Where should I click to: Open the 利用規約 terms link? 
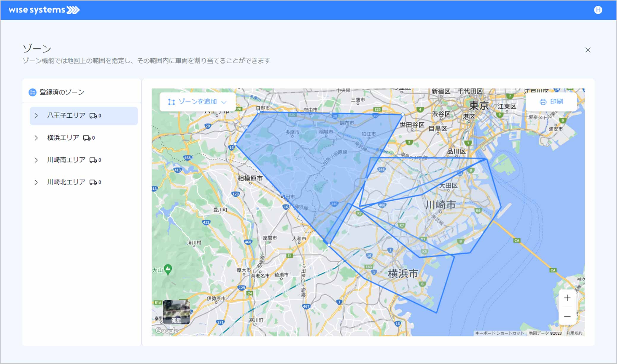(574, 333)
